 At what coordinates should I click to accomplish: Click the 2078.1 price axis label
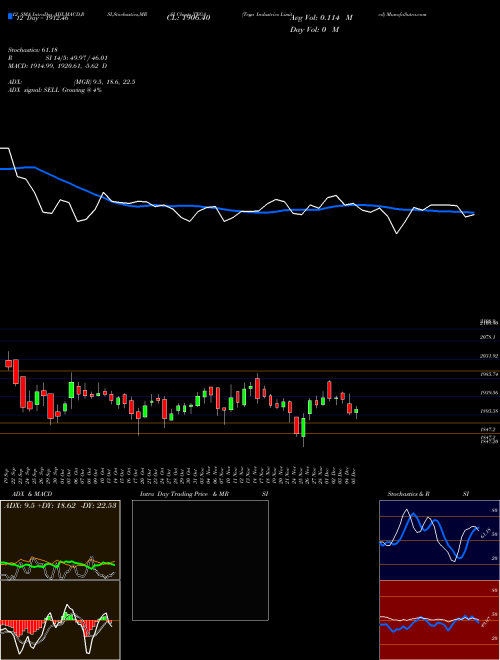pos(489,337)
